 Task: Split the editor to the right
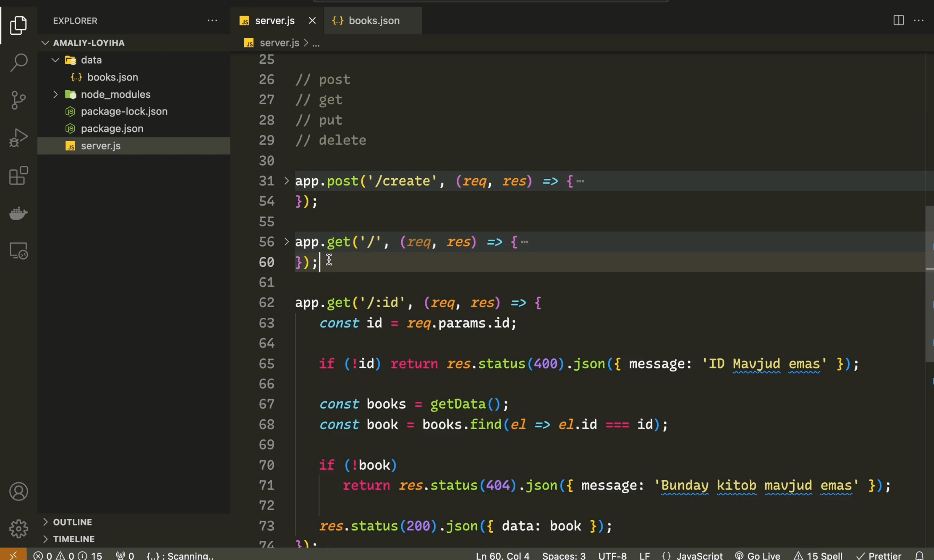pos(899,20)
